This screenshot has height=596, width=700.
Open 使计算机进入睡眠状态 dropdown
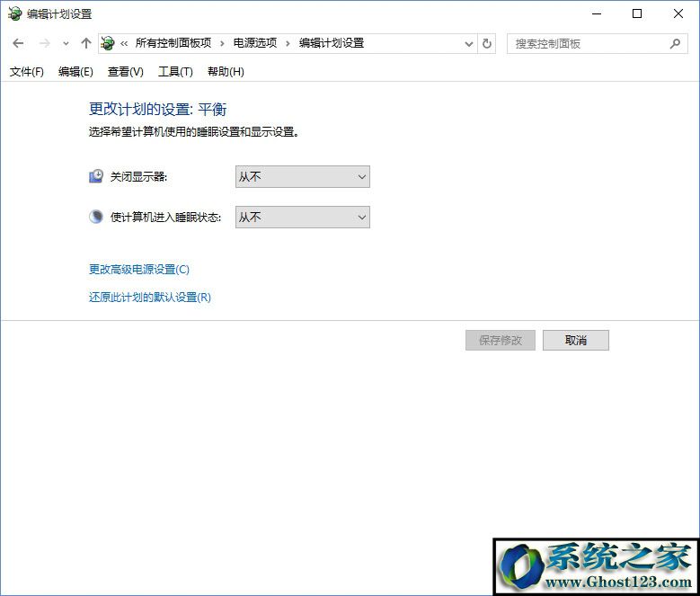click(x=303, y=217)
